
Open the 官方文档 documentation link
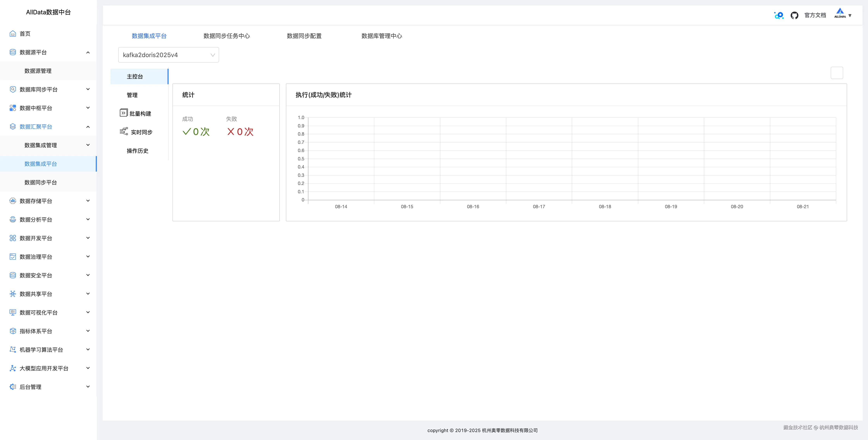point(815,15)
